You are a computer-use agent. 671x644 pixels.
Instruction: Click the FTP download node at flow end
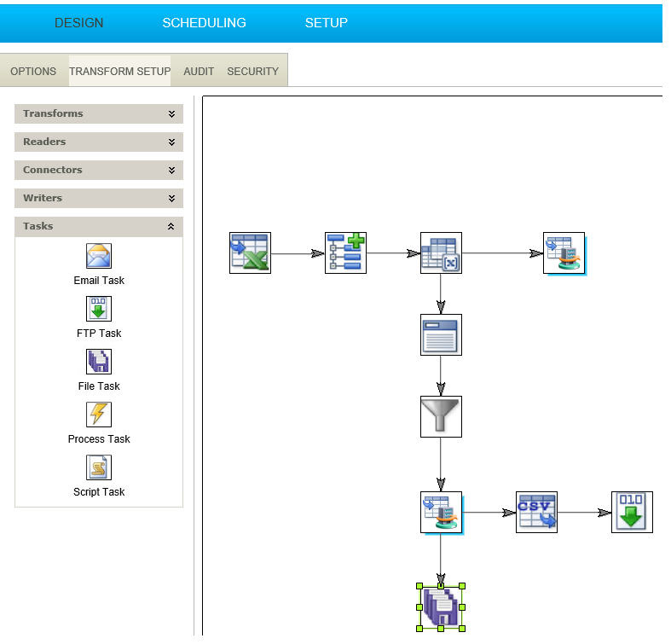[x=632, y=513]
